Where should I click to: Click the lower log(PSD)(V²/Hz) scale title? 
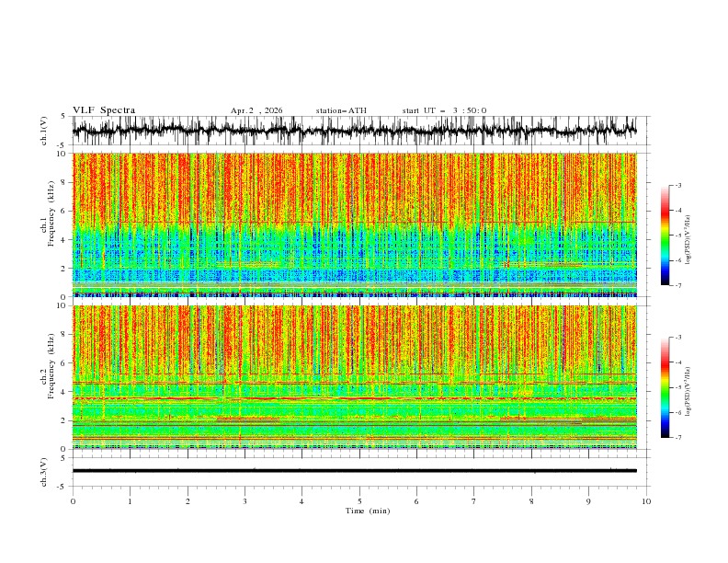click(688, 392)
